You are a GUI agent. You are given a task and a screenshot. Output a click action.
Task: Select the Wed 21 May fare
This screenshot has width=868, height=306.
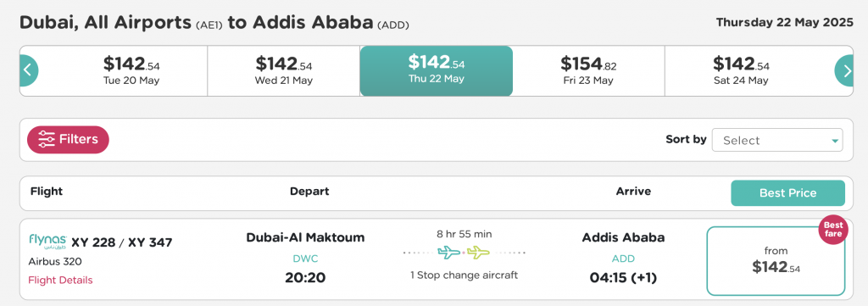pos(283,71)
